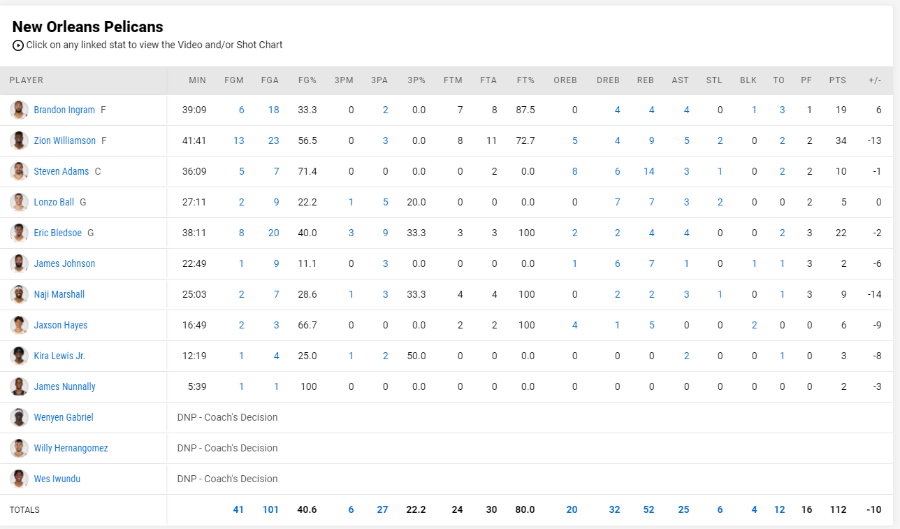View Eric Bledsoe's 20 field goal attempts
900x529 pixels.
click(274, 232)
